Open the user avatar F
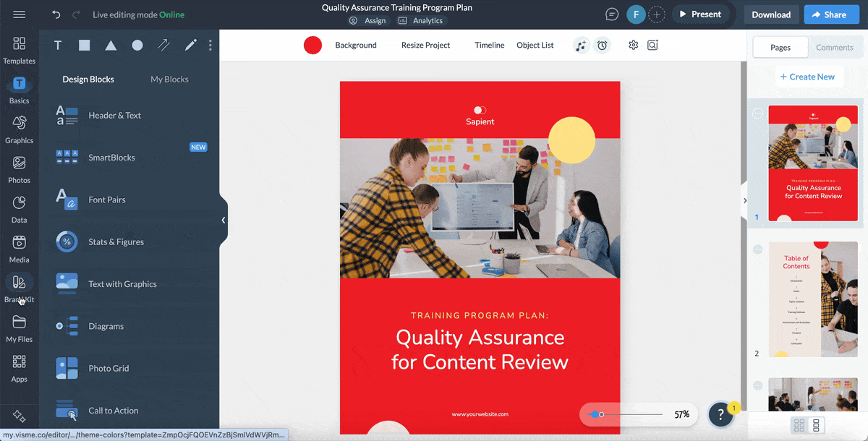This screenshot has height=441, width=868. pos(636,14)
